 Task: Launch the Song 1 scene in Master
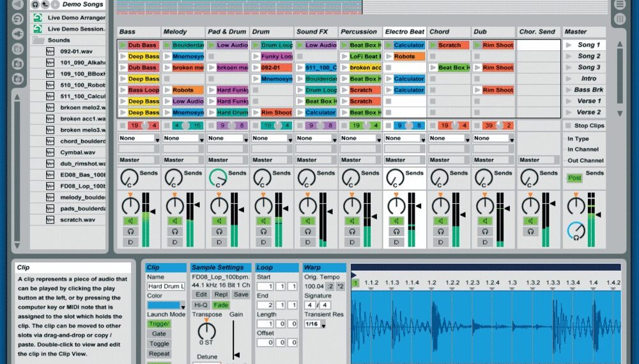569,45
